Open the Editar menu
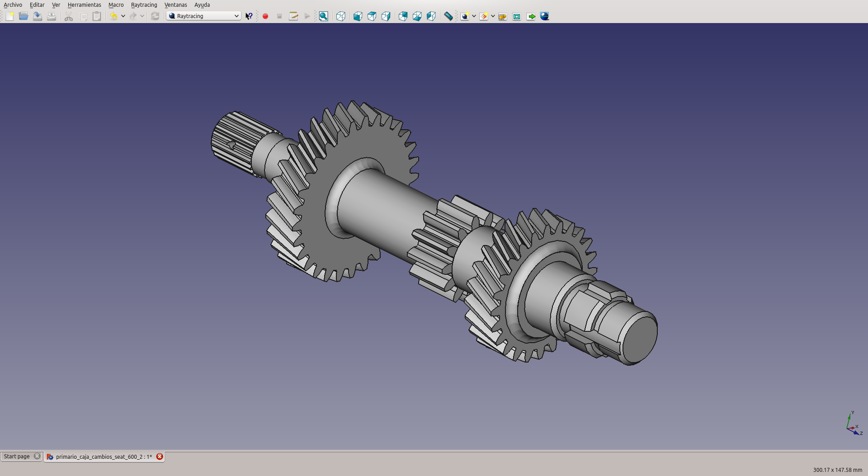The width and height of the screenshot is (868, 476). (37, 5)
